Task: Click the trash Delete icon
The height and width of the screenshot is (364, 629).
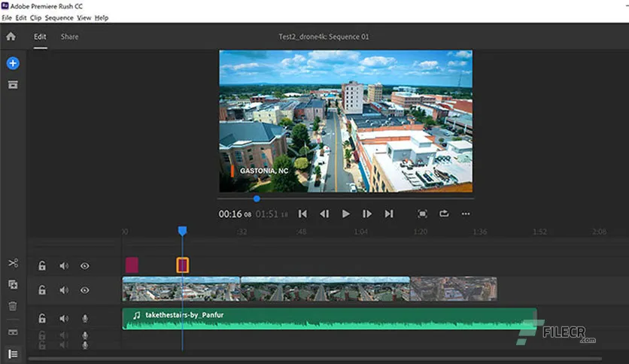Action: pos(13,306)
